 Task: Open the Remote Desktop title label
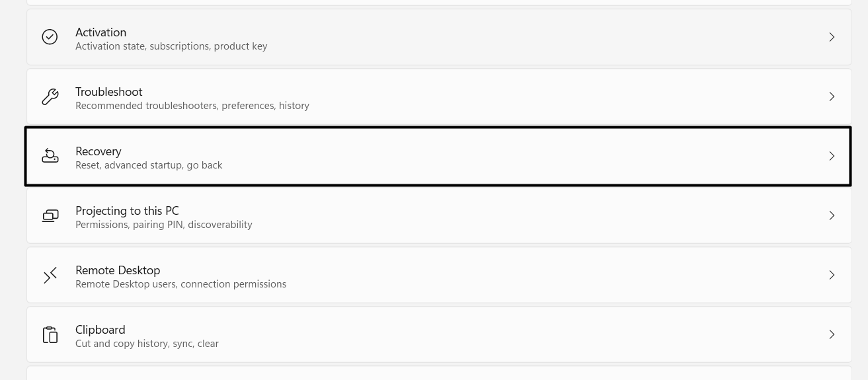pos(118,270)
